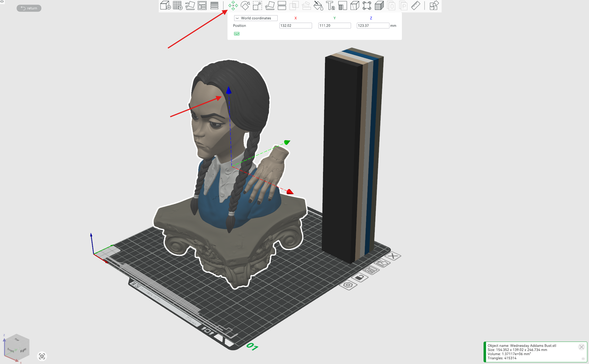Image resolution: width=589 pixels, height=364 pixels.
Task: Select the Lay on face tool
Action: 270,6
